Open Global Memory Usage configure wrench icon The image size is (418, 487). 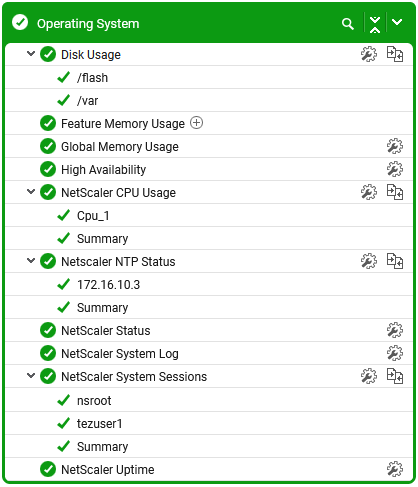pyautogui.click(x=395, y=146)
